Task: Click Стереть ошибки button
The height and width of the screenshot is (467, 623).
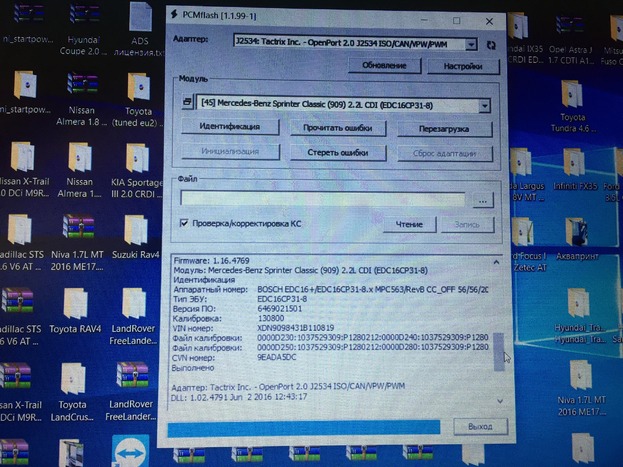Action: (x=337, y=152)
